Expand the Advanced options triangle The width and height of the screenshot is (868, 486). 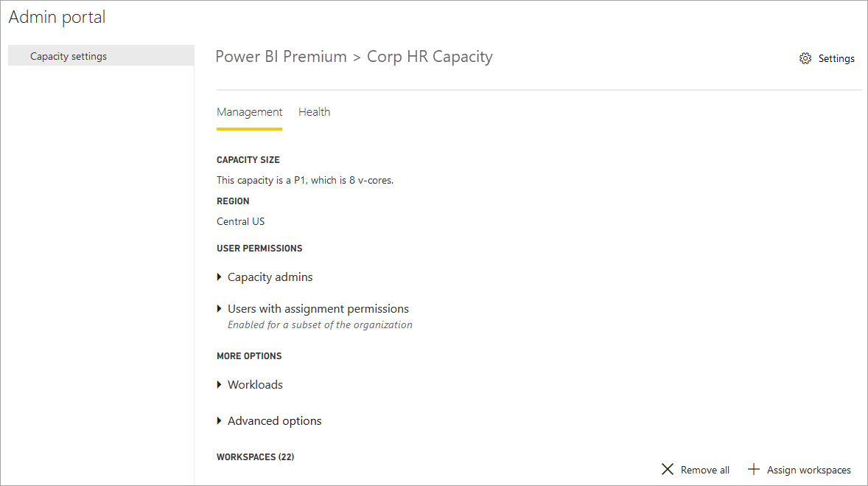(x=220, y=421)
